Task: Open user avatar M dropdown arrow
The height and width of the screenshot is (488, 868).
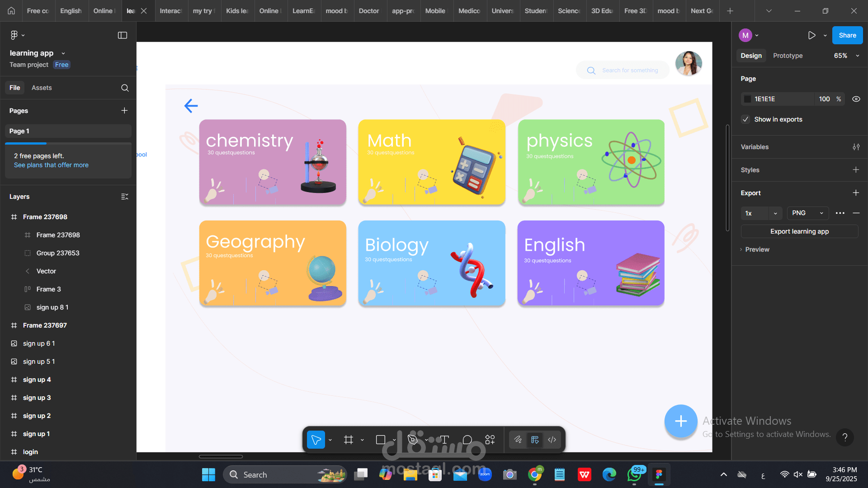Action: pyautogui.click(x=757, y=35)
